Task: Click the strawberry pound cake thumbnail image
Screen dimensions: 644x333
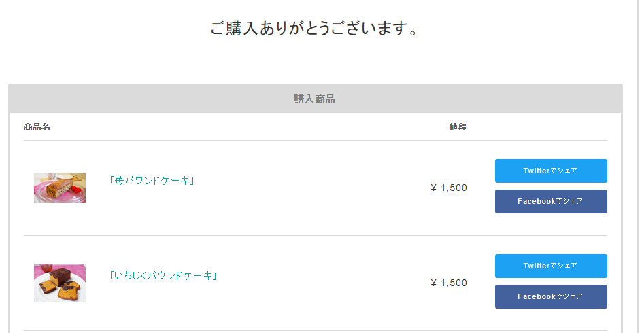Action: coord(60,188)
